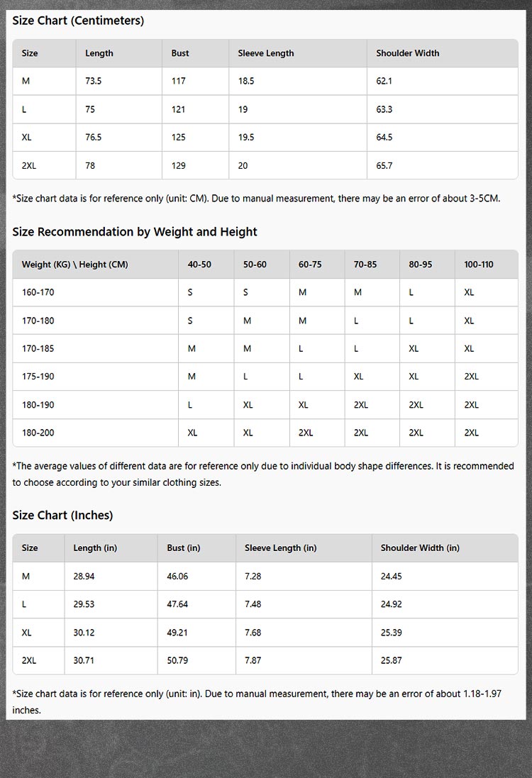Click the Size Recommendation by Weight and Height heading

(x=135, y=232)
